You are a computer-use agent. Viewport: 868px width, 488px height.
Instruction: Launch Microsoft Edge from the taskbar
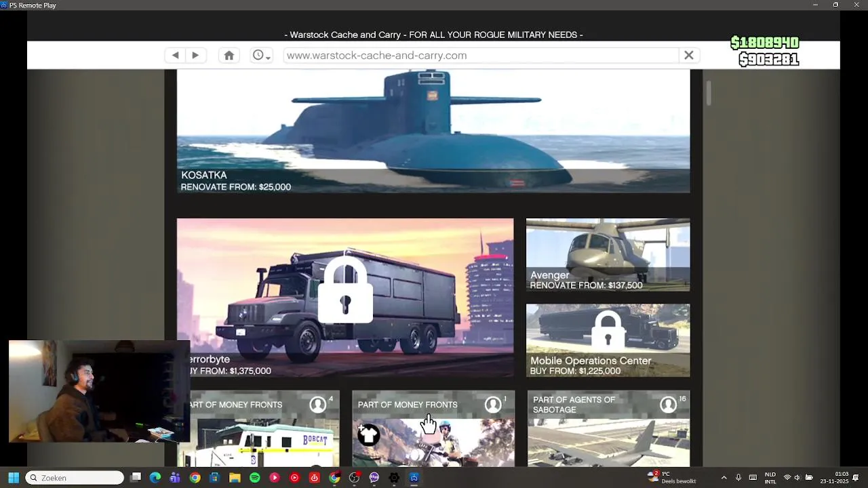pos(155,478)
